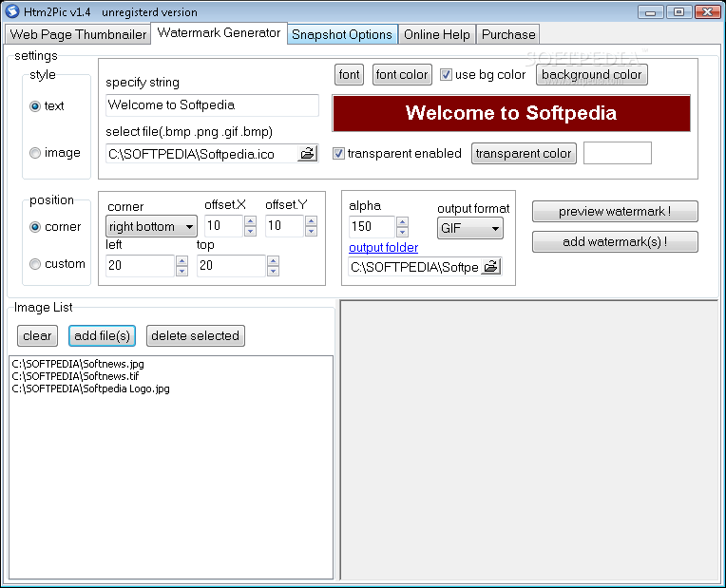Increase offset.X value with up arrow
Image resolution: width=726 pixels, height=588 pixels.
[251, 220]
